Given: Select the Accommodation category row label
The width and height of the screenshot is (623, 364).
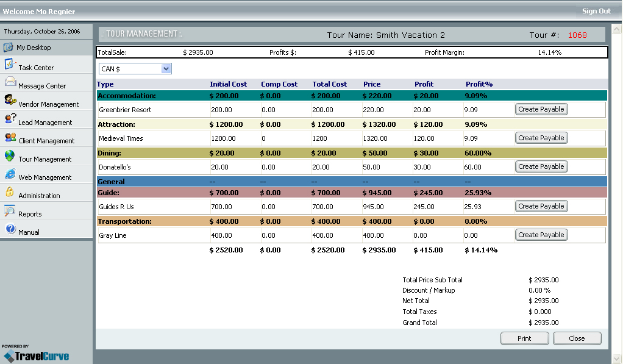Looking at the screenshot, I should pos(127,96).
